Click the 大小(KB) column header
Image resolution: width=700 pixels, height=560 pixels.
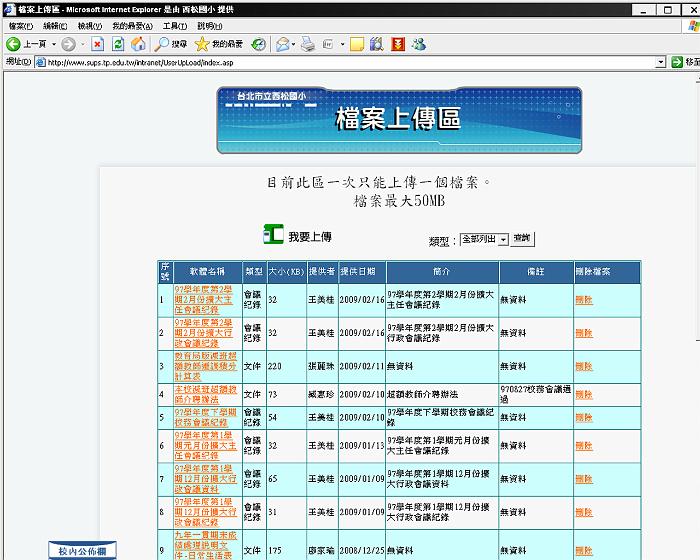tap(286, 271)
